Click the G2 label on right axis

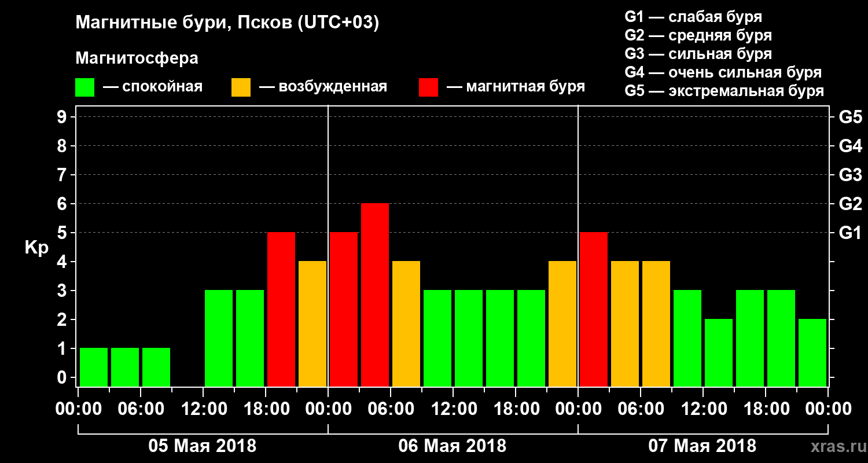(x=850, y=204)
